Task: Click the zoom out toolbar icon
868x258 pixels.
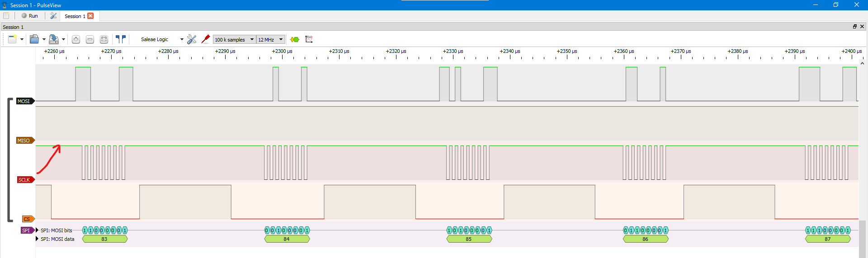Action: click(x=90, y=40)
